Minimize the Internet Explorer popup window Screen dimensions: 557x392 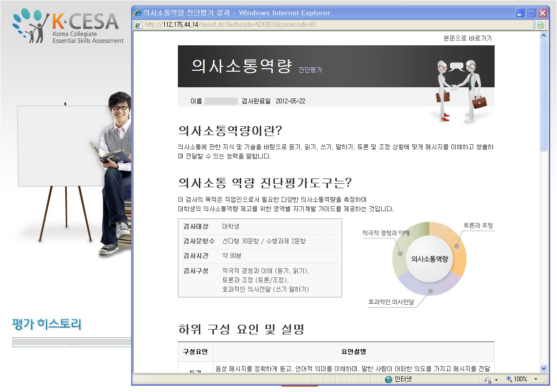[519, 14]
